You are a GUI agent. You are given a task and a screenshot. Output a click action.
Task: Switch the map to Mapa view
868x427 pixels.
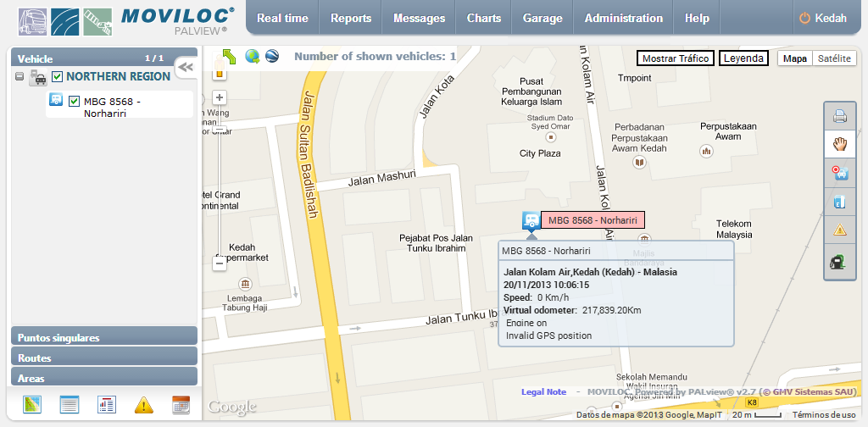[795, 58]
